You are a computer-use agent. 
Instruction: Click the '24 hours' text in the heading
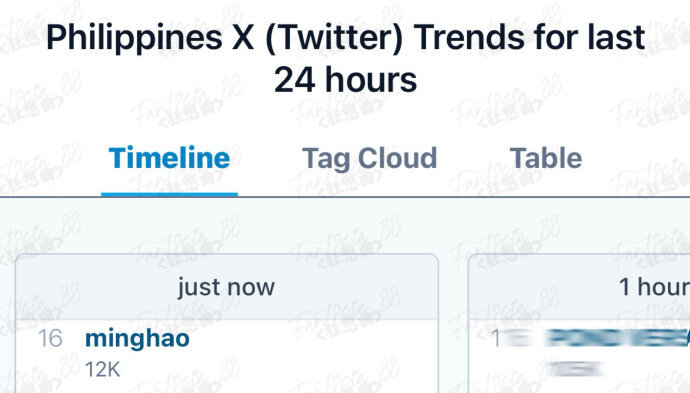point(345,80)
